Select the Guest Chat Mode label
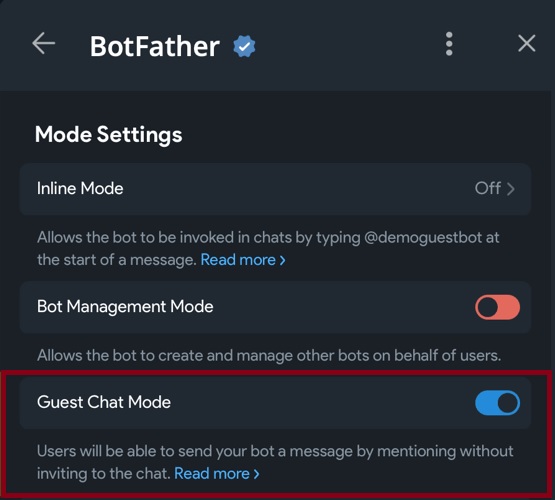The image size is (555, 500). coord(104,402)
